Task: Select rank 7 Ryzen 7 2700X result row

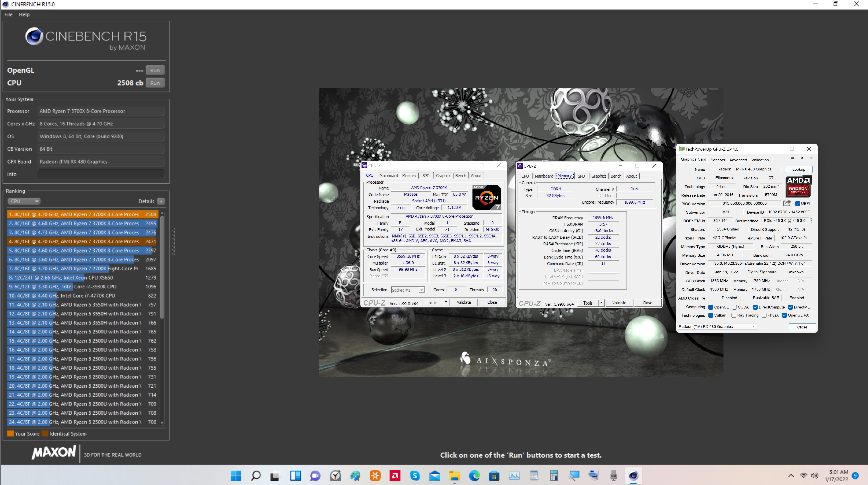Action: click(83, 269)
